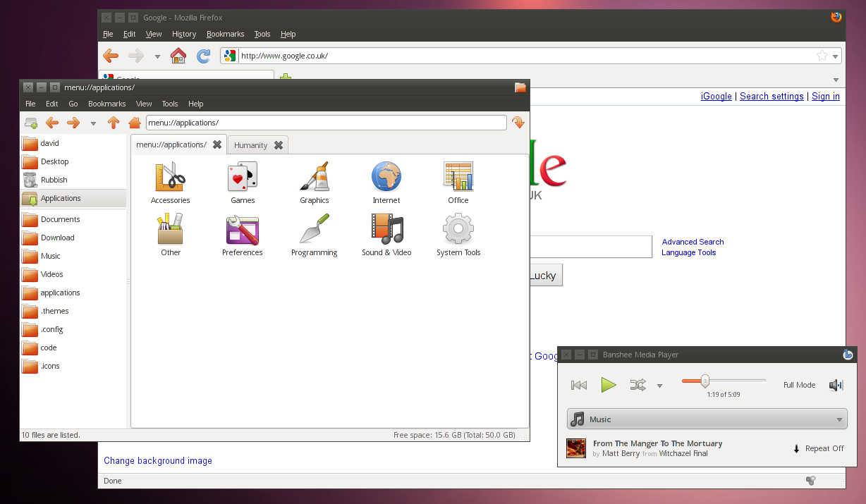The image size is (866, 504).
Task: Open the Graphics category icon
Action: click(315, 176)
